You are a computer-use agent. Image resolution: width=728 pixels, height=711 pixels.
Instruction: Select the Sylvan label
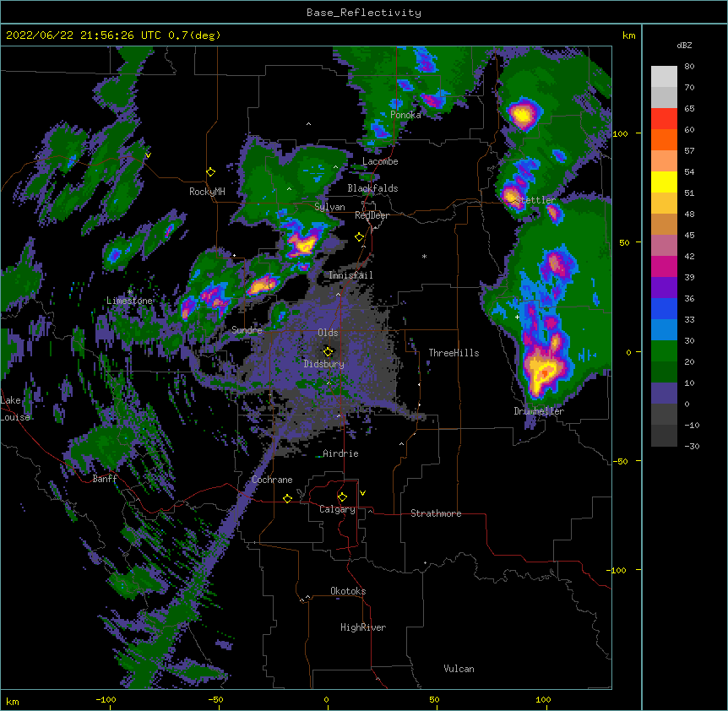[329, 207]
